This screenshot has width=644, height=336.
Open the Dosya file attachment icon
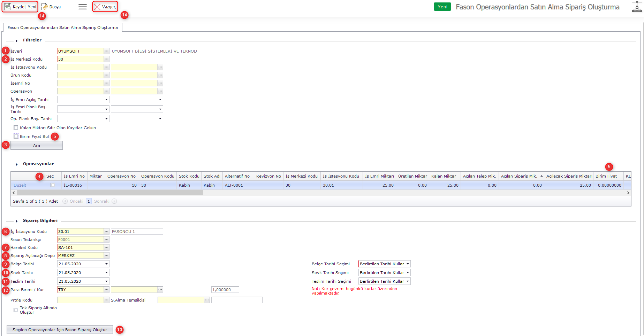45,7
